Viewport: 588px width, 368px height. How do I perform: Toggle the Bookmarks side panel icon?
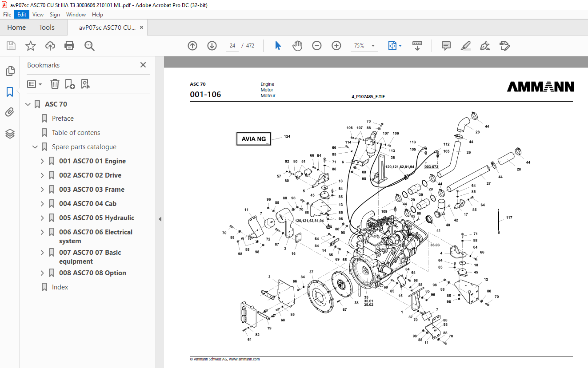click(10, 92)
